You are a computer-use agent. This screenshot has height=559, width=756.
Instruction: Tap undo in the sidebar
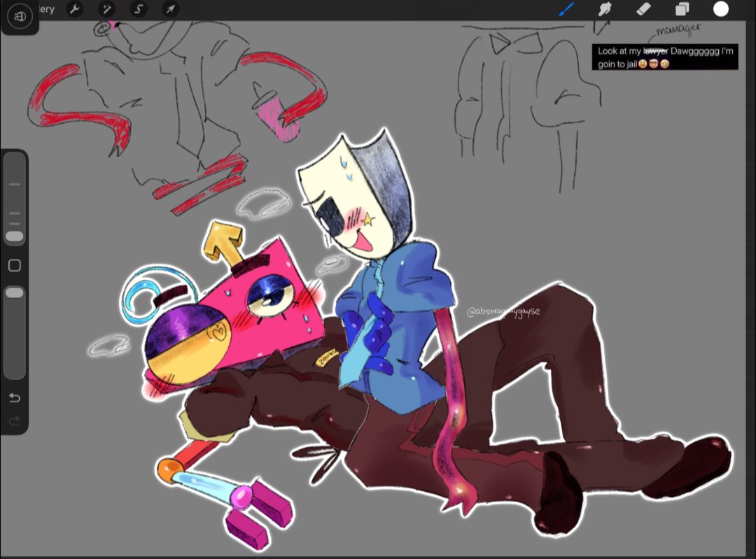coord(15,397)
